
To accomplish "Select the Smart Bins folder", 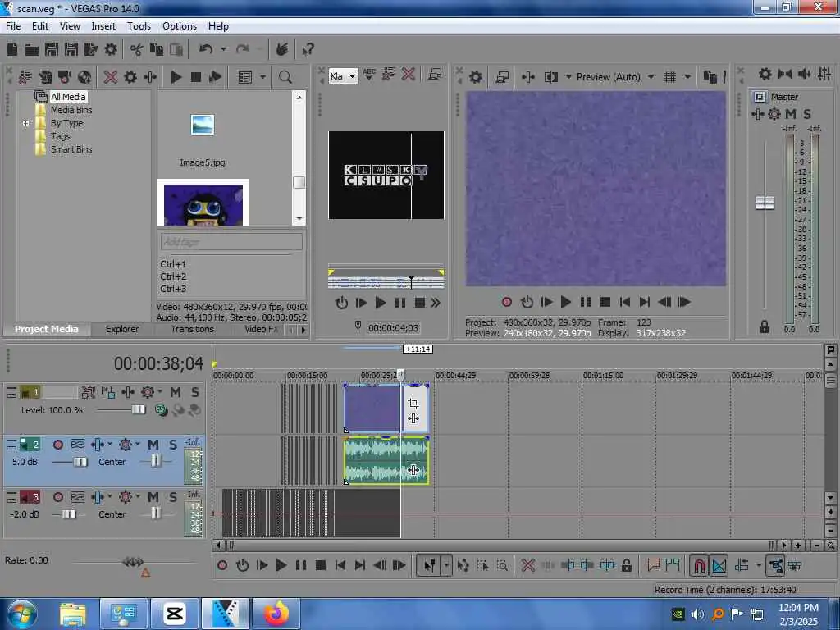I will tap(71, 149).
